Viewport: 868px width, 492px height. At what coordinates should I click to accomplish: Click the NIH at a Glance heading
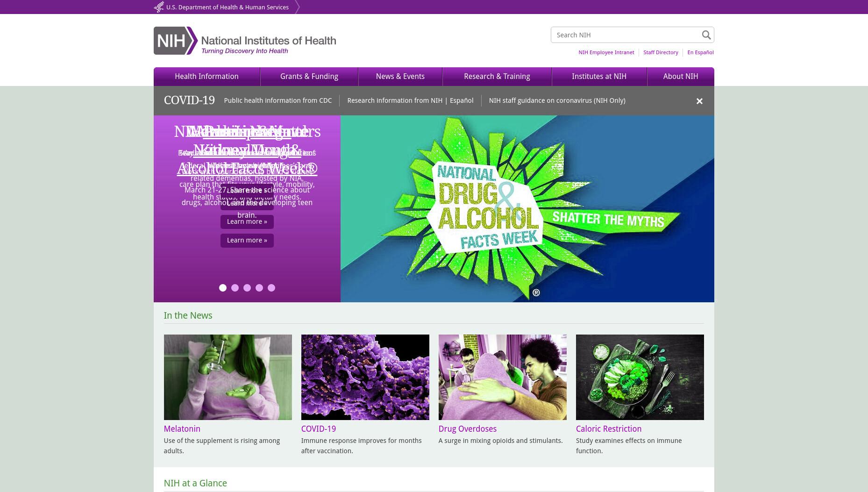point(195,483)
